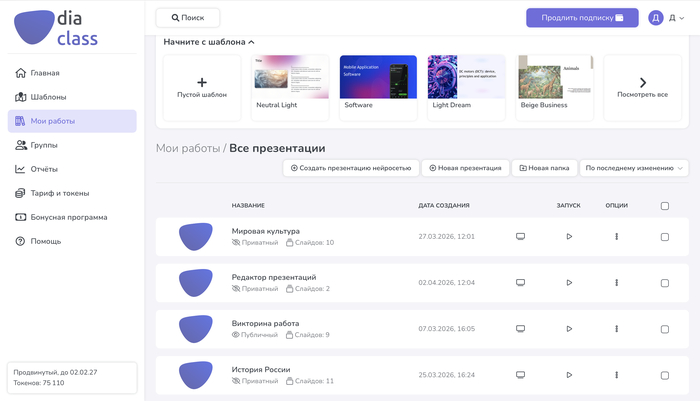This screenshot has height=401, width=700.
Task: Choose Light Dream template
Action: click(466, 88)
